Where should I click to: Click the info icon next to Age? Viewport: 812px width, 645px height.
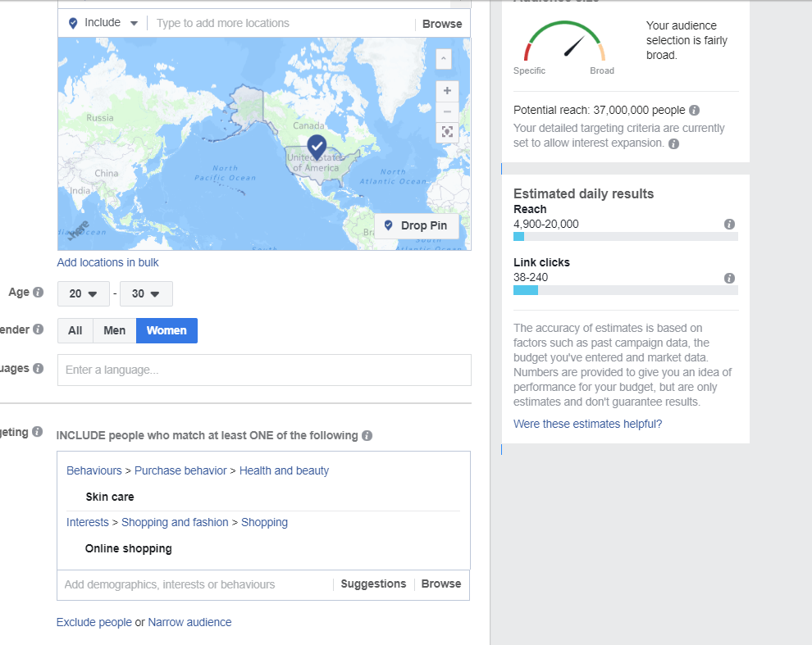coord(38,293)
